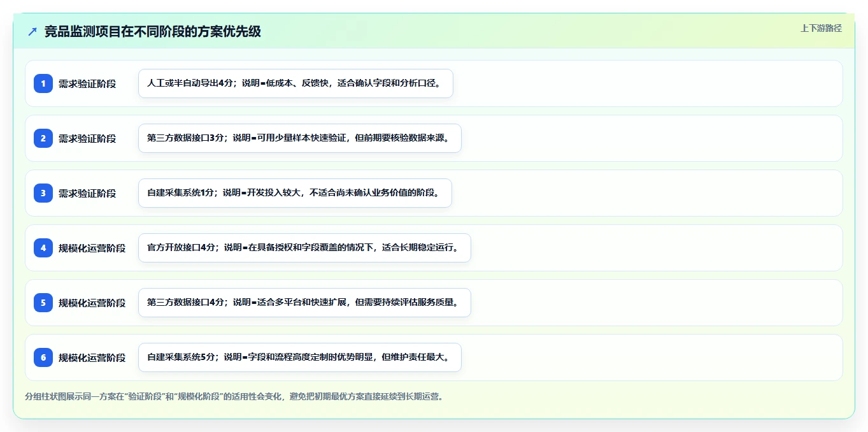Select 需求验证阶段 label in row 3
The image size is (868, 432).
point(87,193)
